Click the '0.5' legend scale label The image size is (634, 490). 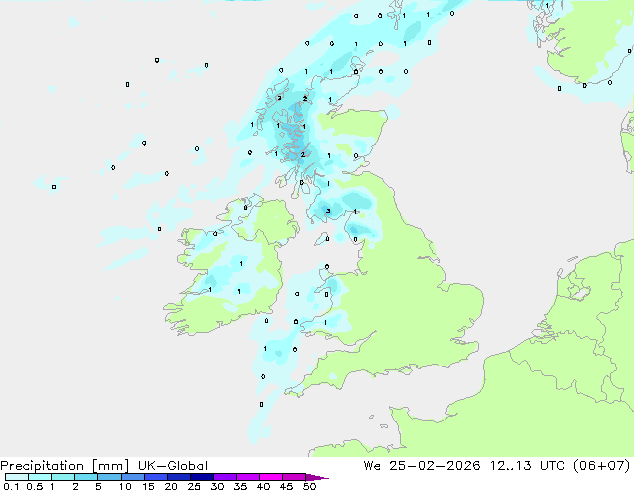point(35,486)
